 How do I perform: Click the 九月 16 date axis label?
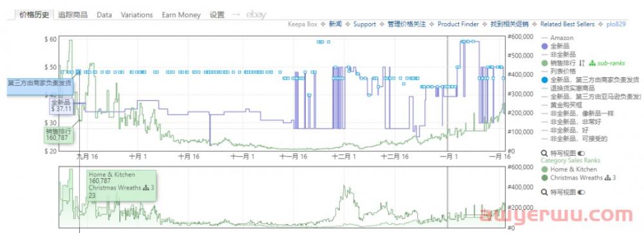pyautogui.click(x=86, y=156)
